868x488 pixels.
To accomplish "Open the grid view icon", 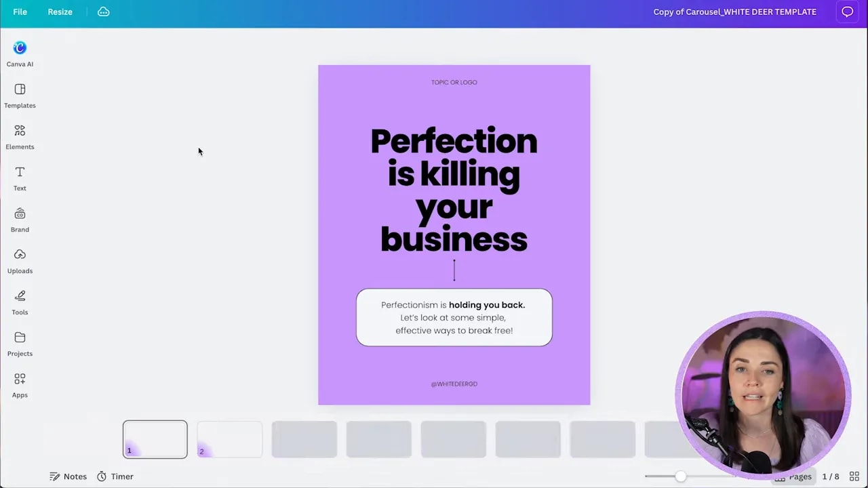I will click(854, 476).
